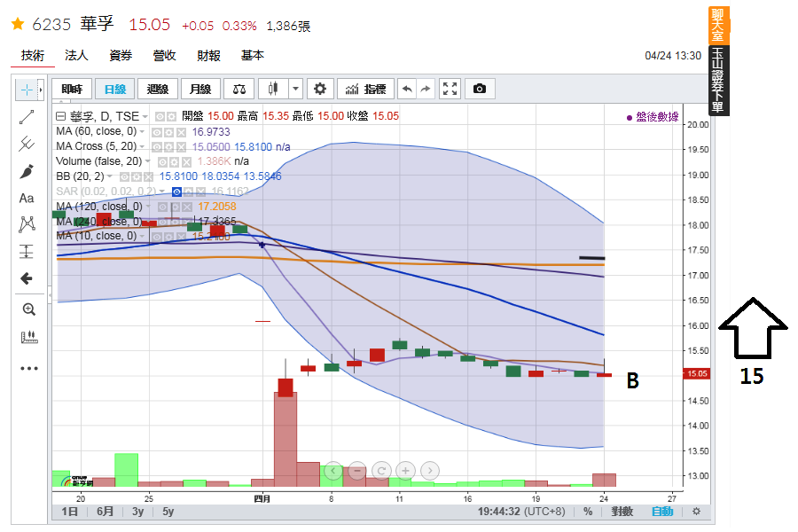Image resolution: width=798 pixels, height=532 pixels.
Task: Open chart settings gear in toolbar
Action: click(x=319, y=89)
